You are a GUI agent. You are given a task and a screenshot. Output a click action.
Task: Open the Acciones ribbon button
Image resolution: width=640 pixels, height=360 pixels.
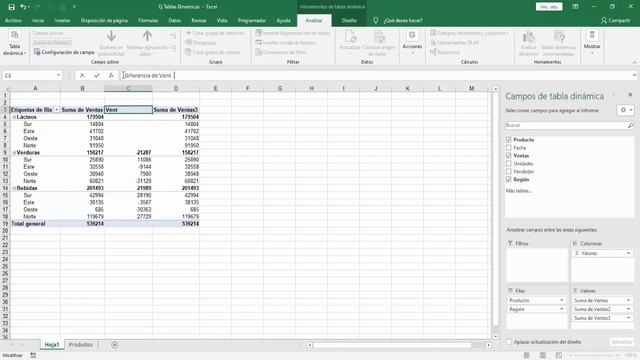pyautogui.click(x=412, y=42)
